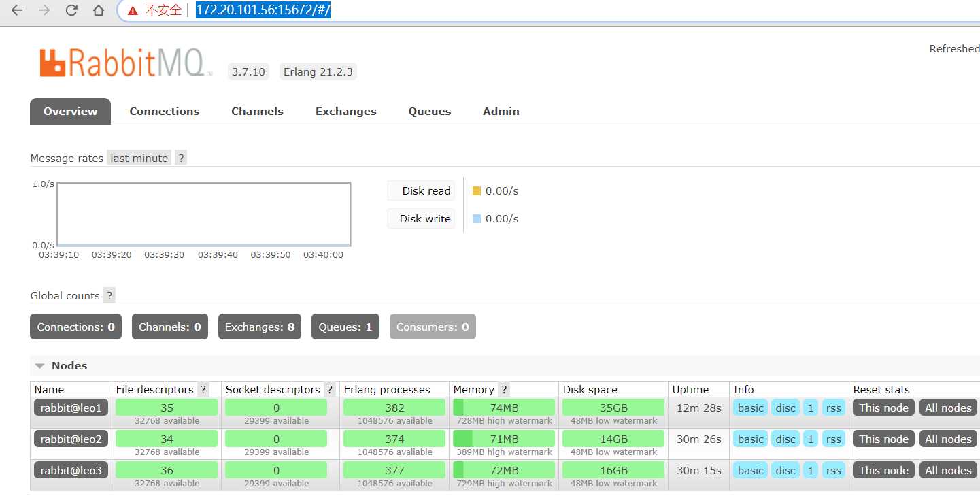The width and height of the screenshot is (980, 498).
Task: Click the Erlang 21.2.3 version badge
Action: point(318,71)
